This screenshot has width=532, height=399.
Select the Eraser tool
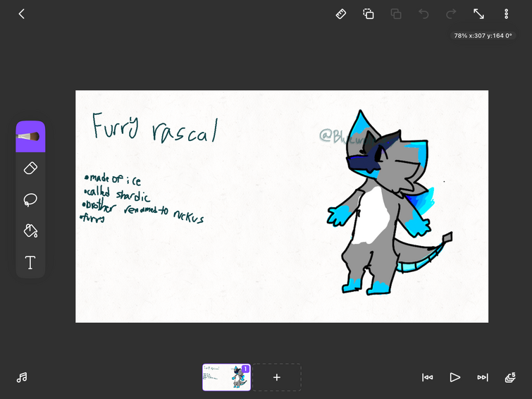pos(30,168)
